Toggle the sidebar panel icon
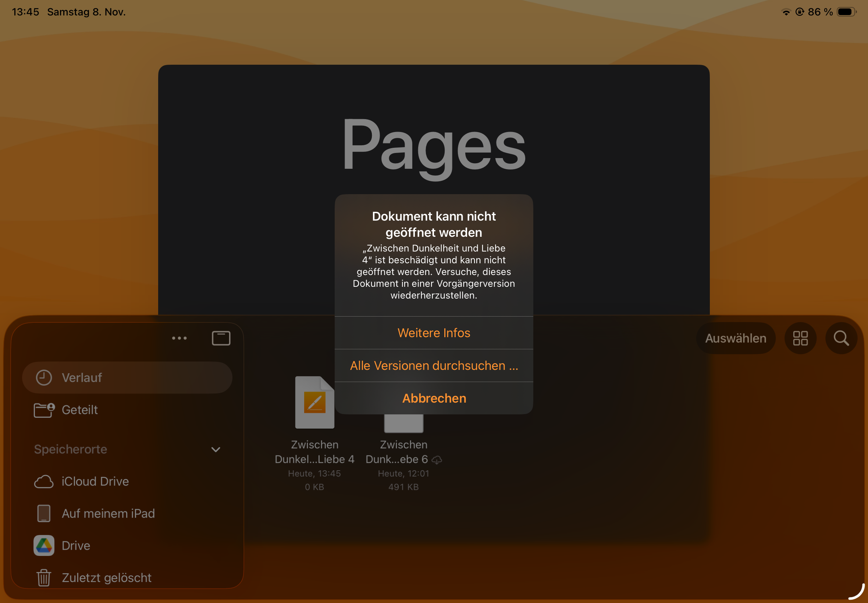 pyautogui.click(x=221, y=338)
